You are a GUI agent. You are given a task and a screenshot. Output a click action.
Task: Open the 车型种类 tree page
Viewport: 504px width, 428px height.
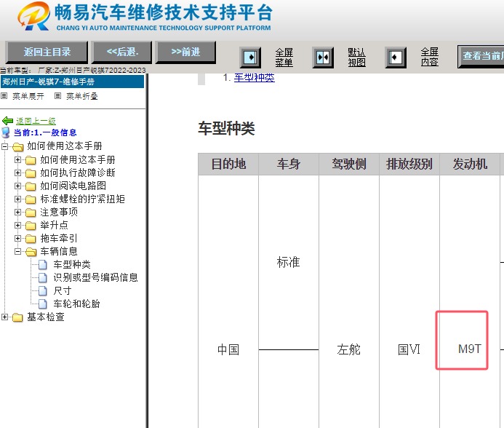[72, 264]
